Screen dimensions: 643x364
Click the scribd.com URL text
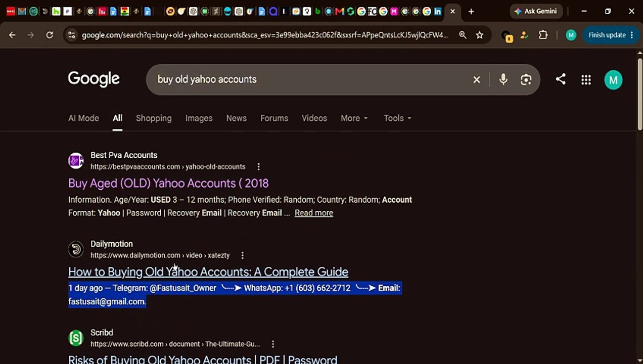click(x=175, y=344)
